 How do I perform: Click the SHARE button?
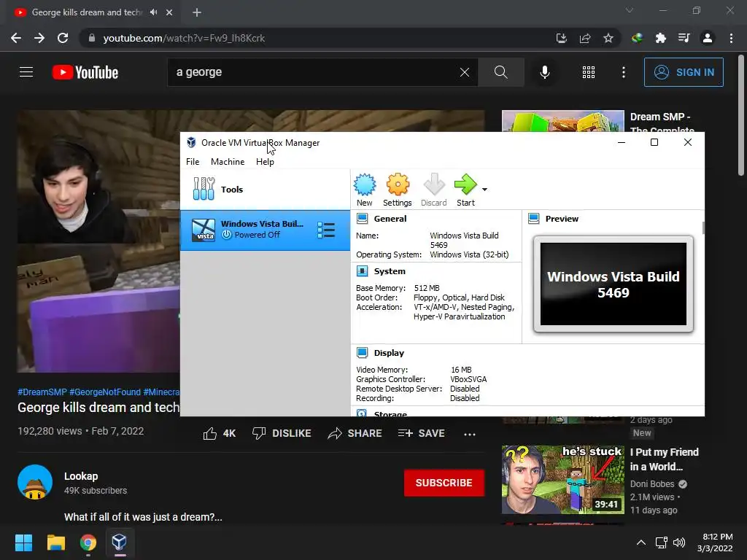pos(355,433)
